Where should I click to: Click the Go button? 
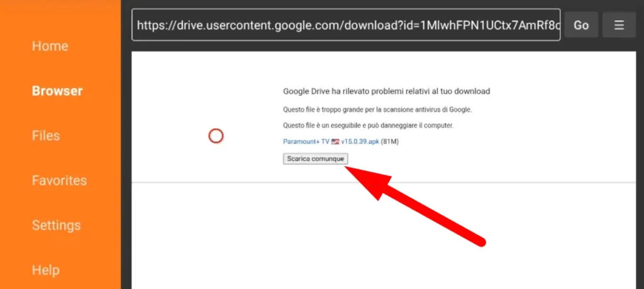coord(581,25)
